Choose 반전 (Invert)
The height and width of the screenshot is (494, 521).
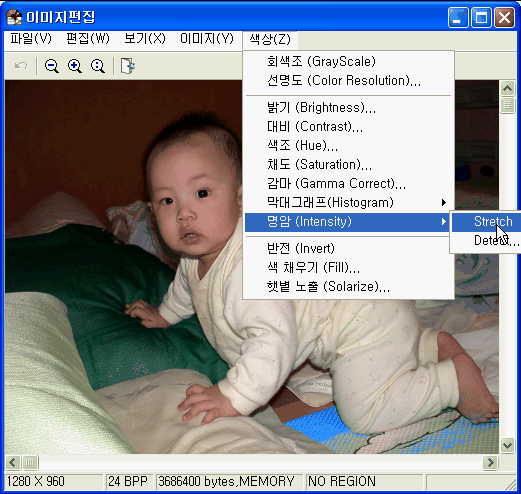pyautogui.click(x=349, y=248)
